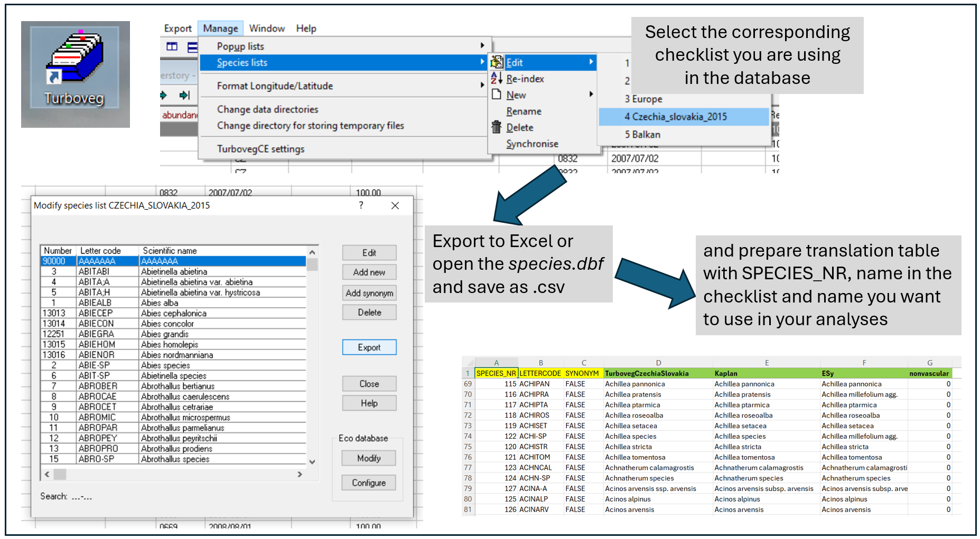This screenshot has width=980, height=539.
Task: Click the horizontal scrollbar right arrow
Action: click(300, 474)
